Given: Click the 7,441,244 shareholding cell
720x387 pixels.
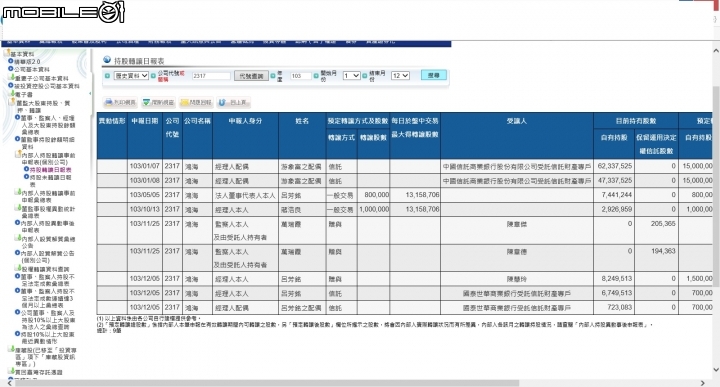Looking at the screenshot, I should [x=614, y=195].
